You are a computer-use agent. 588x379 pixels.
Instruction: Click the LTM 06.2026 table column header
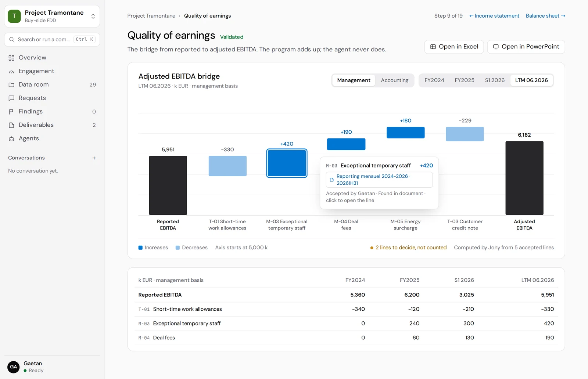[x=538, y=280]
